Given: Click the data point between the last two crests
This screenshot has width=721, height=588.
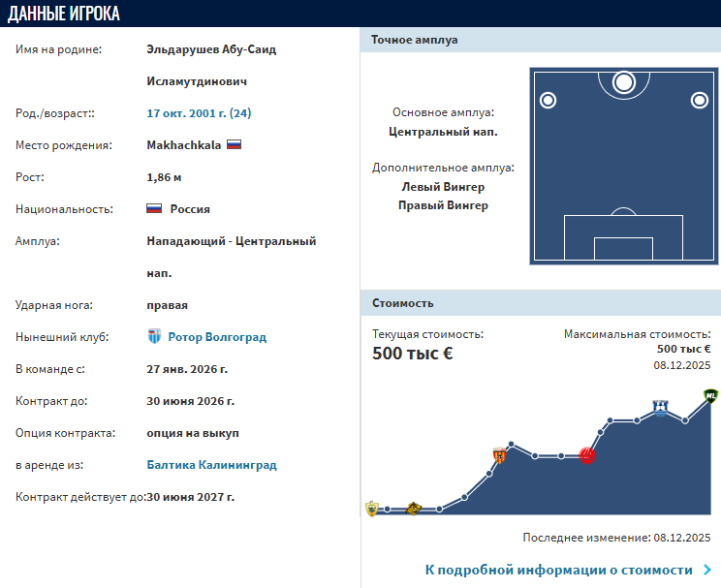Looking at the screenshot, I should tap(685, 420).
